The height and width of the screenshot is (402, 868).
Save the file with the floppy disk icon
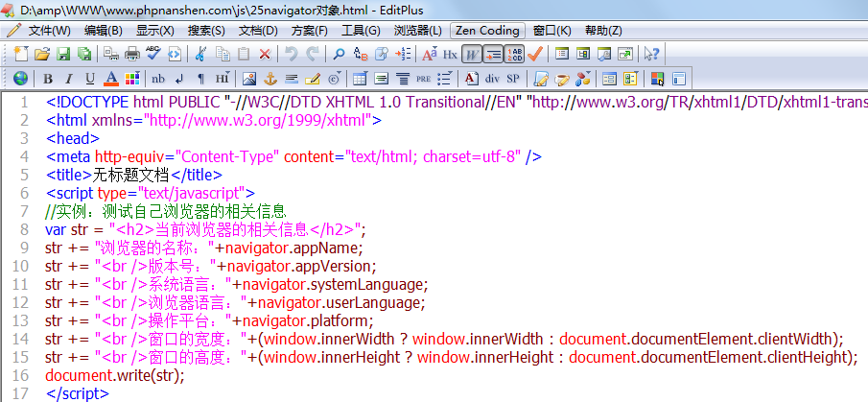pyautogui.click(x=63, y=54)
